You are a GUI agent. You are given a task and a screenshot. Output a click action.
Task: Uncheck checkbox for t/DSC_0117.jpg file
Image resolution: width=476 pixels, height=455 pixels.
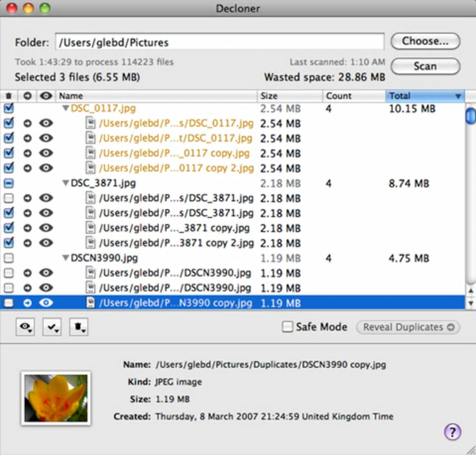pyautogui.click(x=9, y=138)
